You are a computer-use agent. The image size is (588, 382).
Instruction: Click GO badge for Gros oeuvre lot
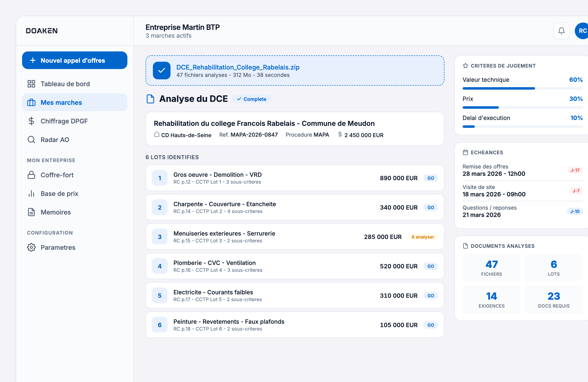(431, 178)
